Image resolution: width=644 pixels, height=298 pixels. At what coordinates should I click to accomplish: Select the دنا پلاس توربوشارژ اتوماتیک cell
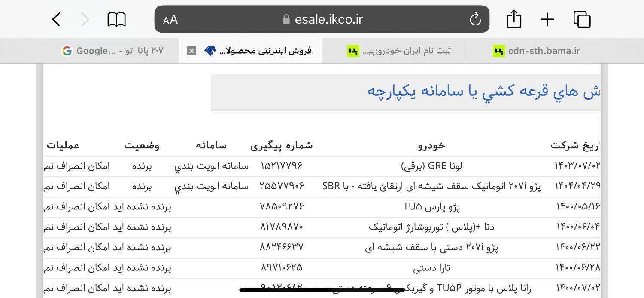(x=431, y=227)
